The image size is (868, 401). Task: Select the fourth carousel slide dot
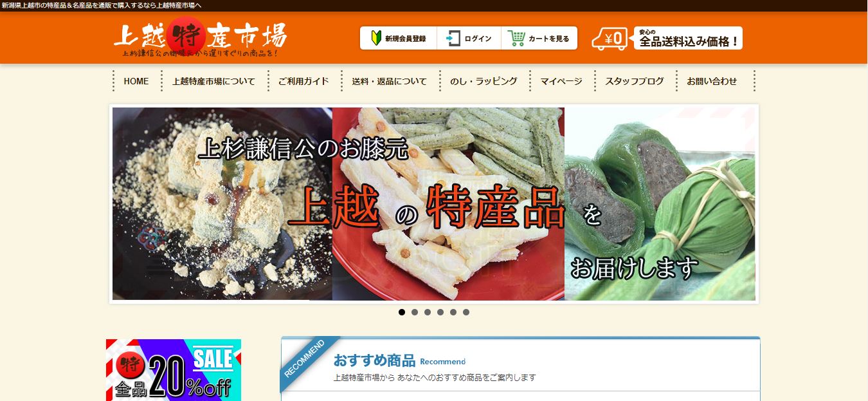coord(440,312)
